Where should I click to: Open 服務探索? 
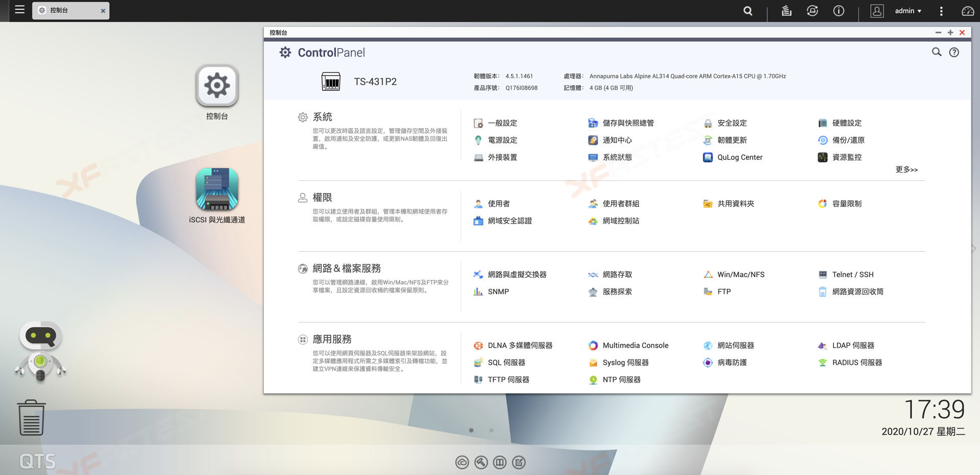(x=610, y=292)
